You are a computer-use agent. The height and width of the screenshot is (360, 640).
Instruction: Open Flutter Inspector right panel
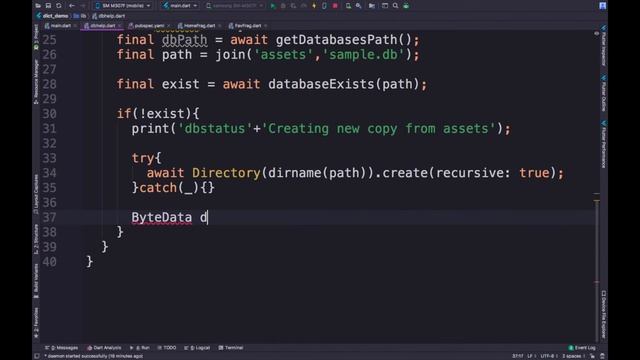coord(604,45)
